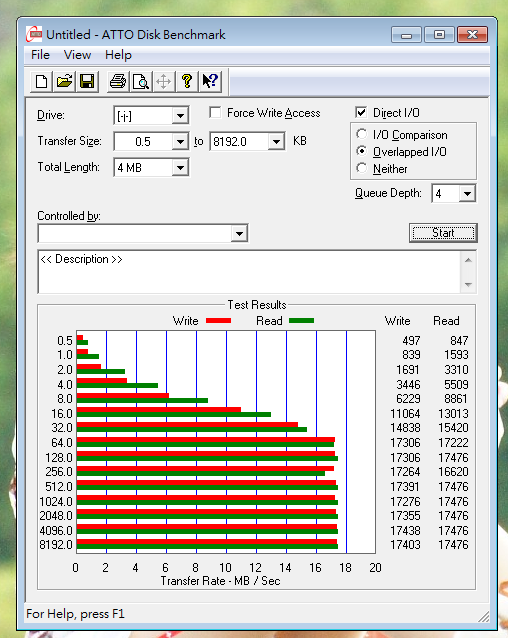Open a file using the folder icon
The width and height of the screenshot is (508, 638).
(64, 81)
